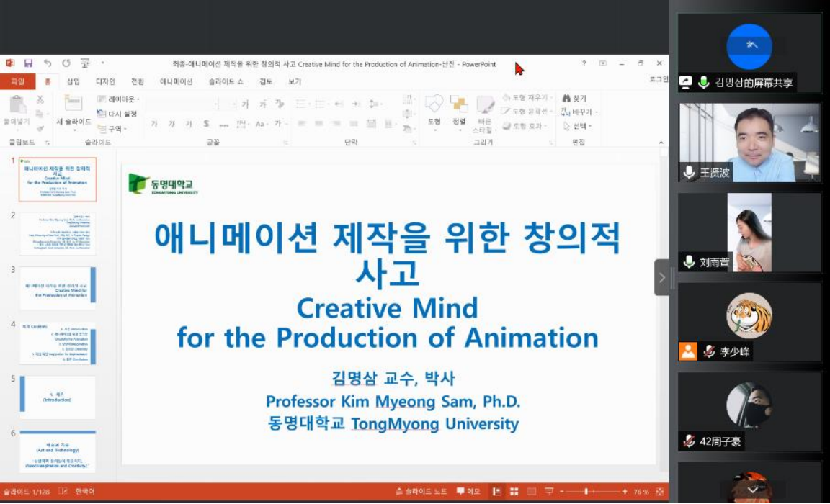This screenshot has width=830, height=504.
Task: Open the Animations (애니메이션) ribbon tab
Action: click(x=176, y=81)
